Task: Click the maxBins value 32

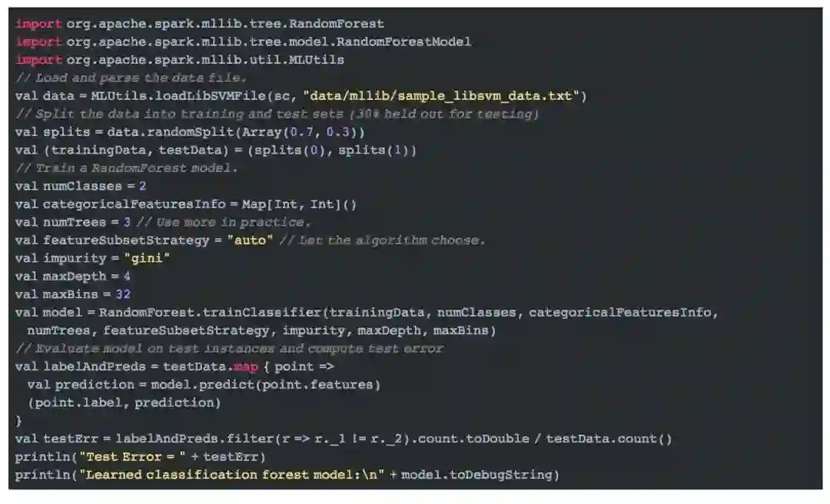Action: coord(123,294)
